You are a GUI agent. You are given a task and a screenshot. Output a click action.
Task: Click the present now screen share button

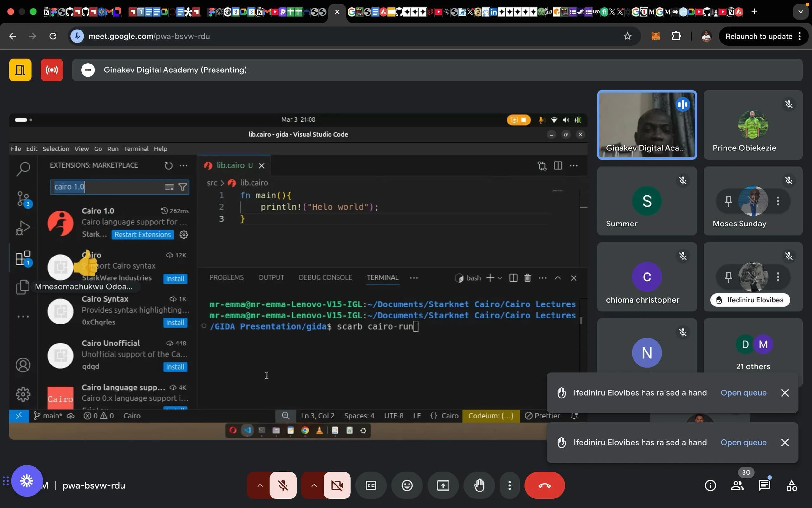[443, 485]
